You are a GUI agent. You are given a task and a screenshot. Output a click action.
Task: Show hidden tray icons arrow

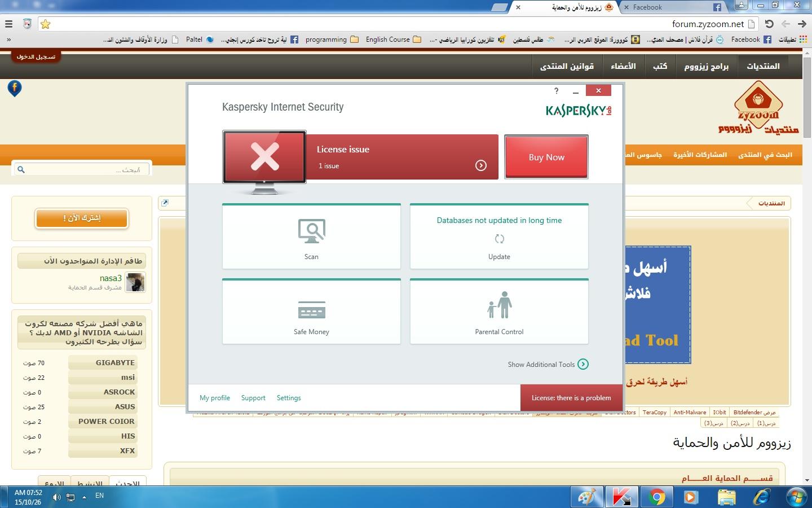point(84,497)
